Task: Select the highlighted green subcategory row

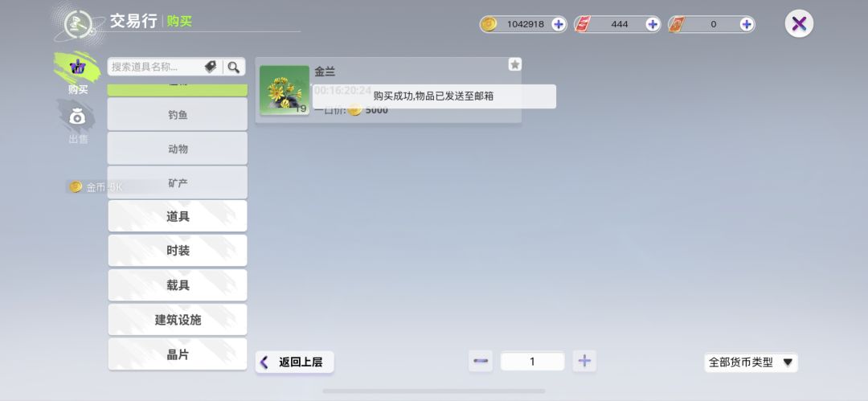Action: click(x=178, y=90)
